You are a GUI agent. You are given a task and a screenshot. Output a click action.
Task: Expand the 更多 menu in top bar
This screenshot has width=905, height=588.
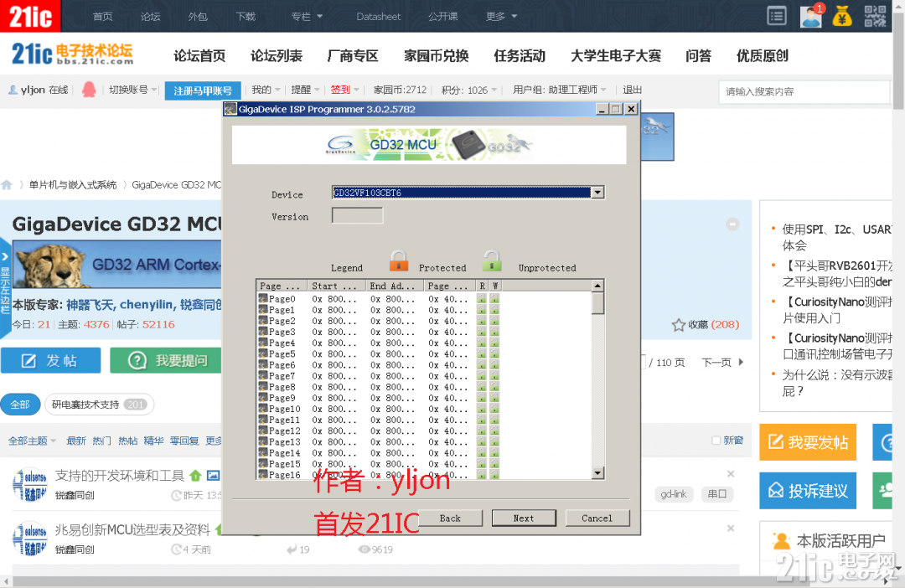click(501, 16)
